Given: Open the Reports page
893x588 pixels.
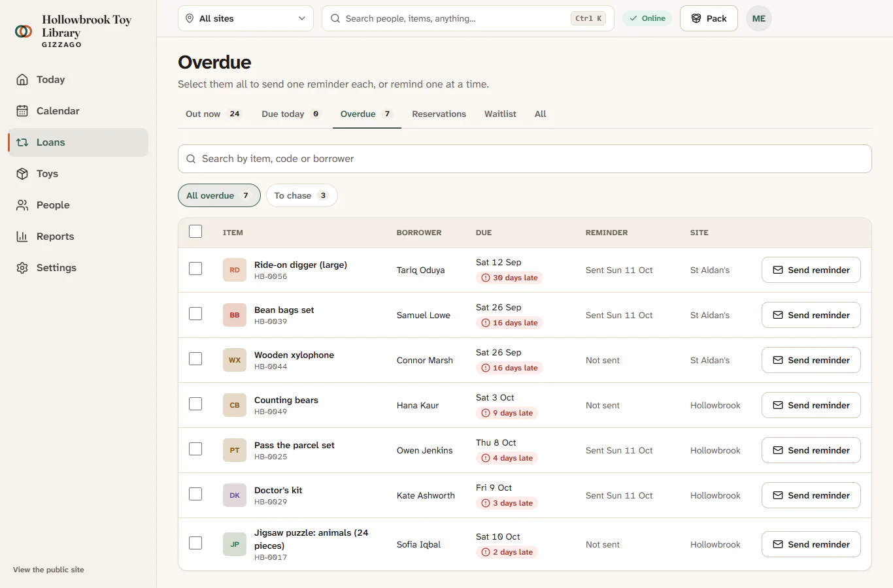Looking at the screenshot, I should pos(78,237).
